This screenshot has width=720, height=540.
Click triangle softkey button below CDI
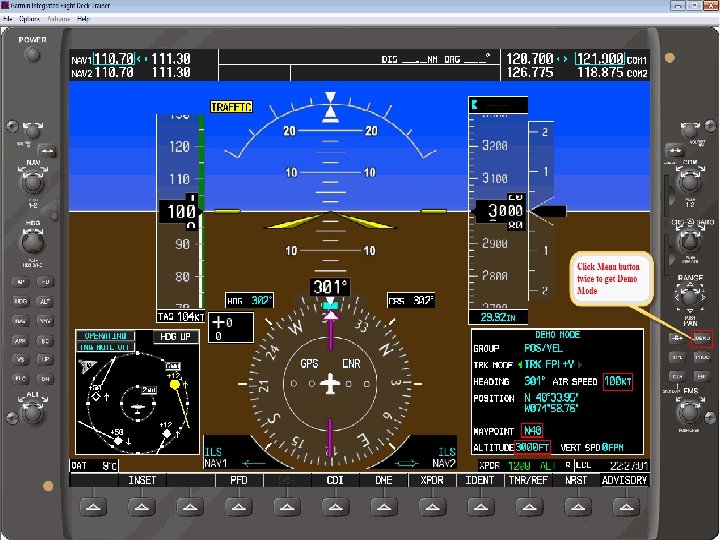(x=335, y=507)
